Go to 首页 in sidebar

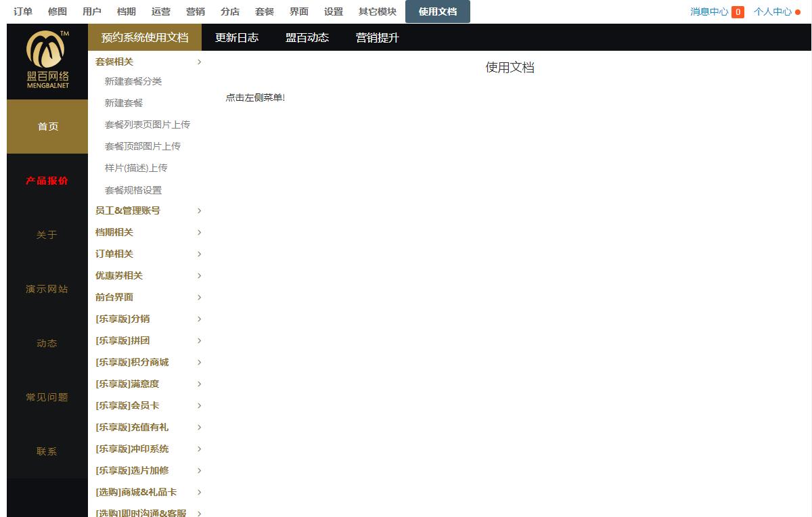pos(47,127)
